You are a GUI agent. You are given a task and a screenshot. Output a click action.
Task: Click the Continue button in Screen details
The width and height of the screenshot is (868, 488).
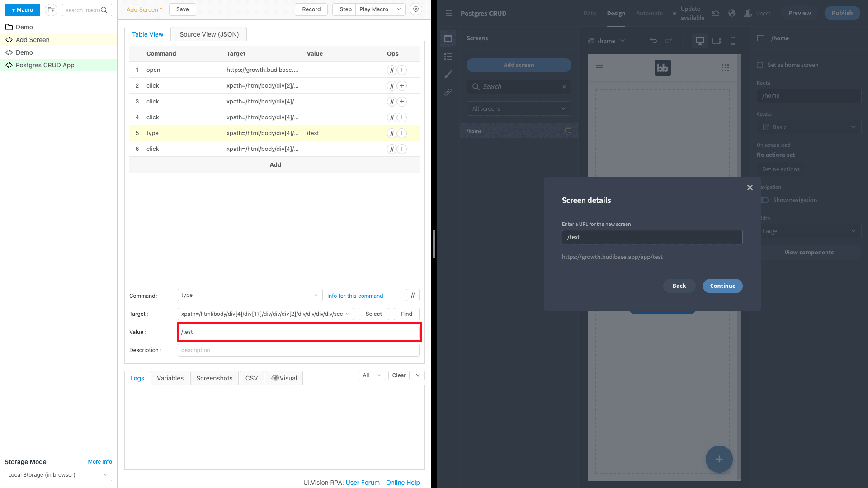pos(722,286)
